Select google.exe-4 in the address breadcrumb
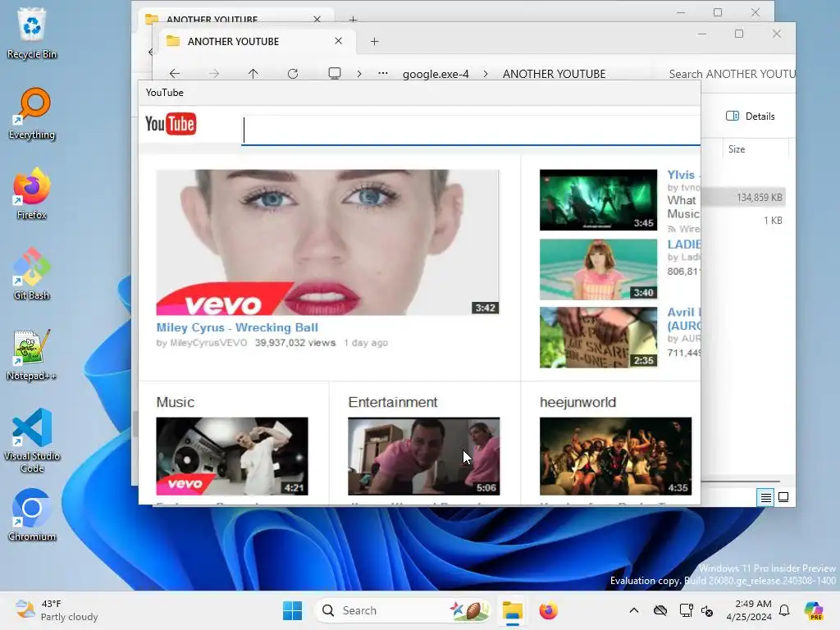The image size is (840, 630). 436,74
